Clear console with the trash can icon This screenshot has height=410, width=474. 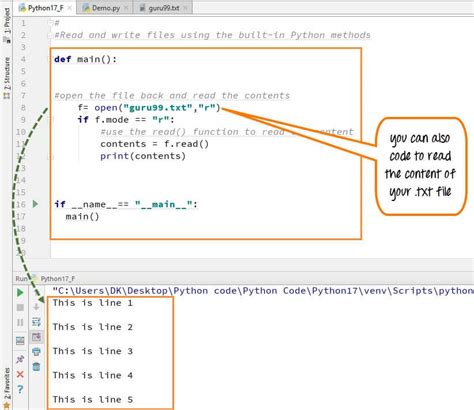[36, 367]
